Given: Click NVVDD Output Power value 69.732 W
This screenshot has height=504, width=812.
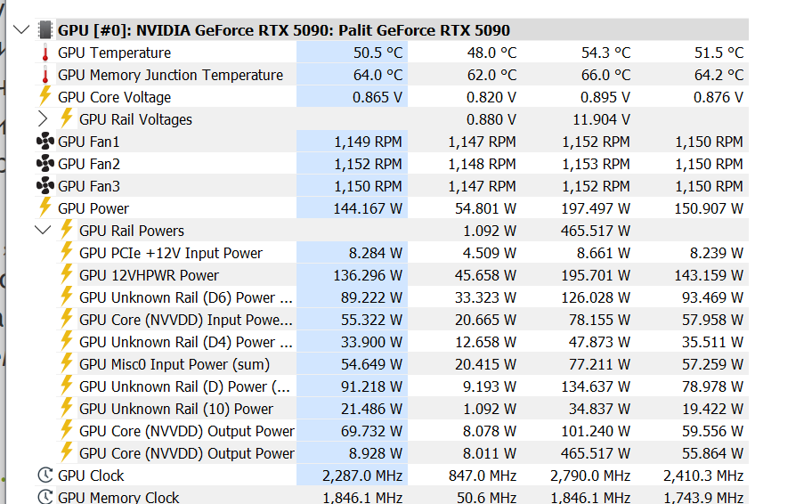Looking at the screenshot, I should tap(371, 432).
